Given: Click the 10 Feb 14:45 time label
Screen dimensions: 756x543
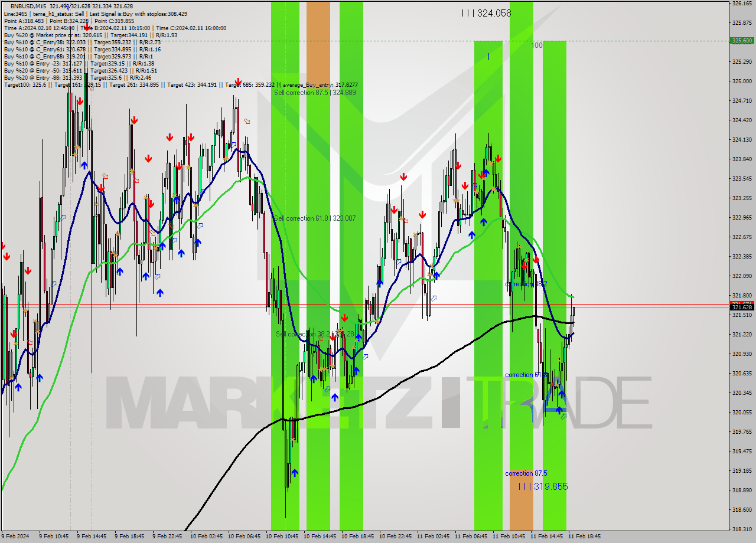Looking at the screenshot, I should pyautogui.click(x=320, y=537).
